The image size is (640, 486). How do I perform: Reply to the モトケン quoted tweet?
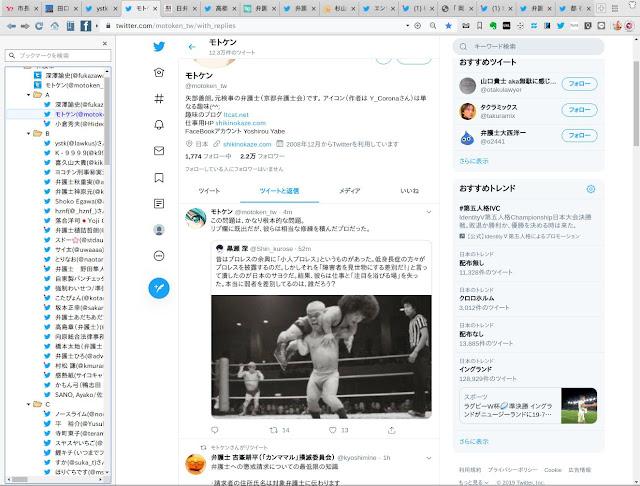coord(215,430)
